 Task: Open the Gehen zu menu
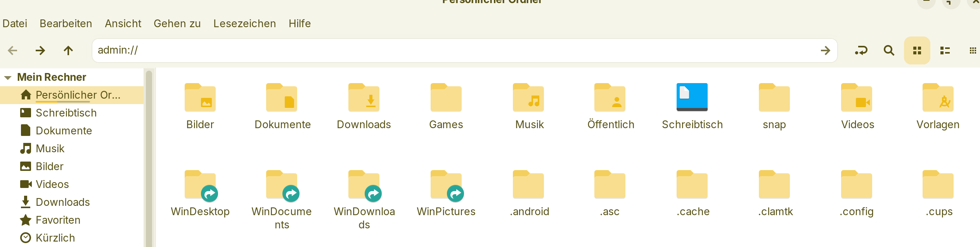pos(177,24)
